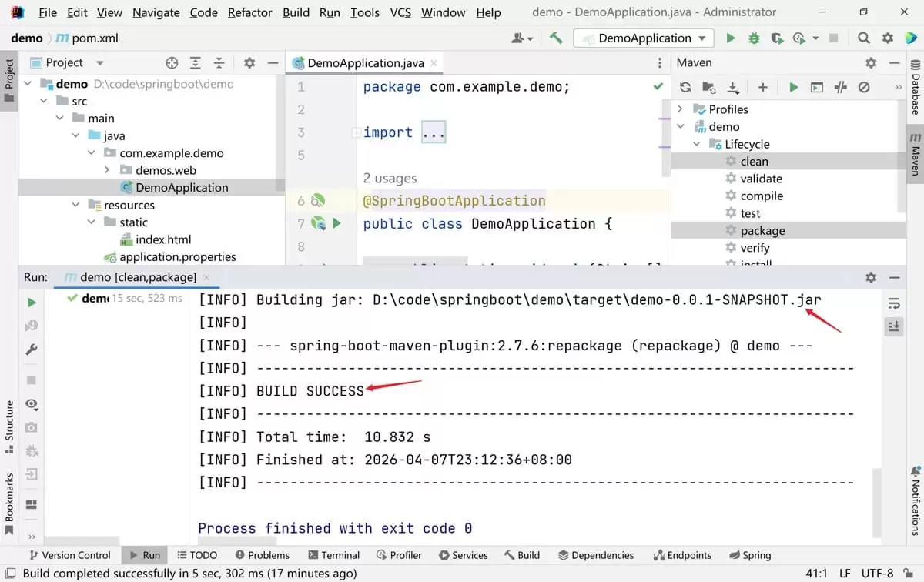Expand Maven Profiles node

(x=681, y=109)
